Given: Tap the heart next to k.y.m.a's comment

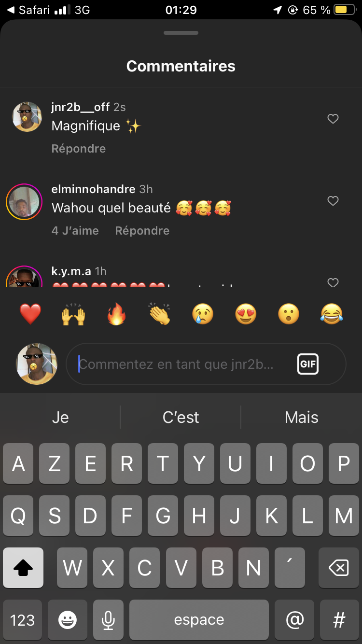Looking at the screenshot, I should pyautogui.click(x=333, y=282).
